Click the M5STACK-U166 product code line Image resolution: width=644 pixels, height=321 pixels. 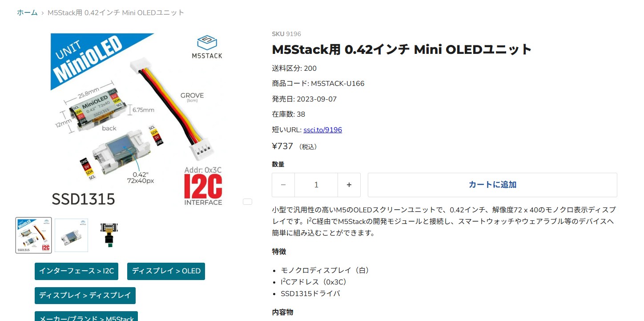(x=318, y=84)
